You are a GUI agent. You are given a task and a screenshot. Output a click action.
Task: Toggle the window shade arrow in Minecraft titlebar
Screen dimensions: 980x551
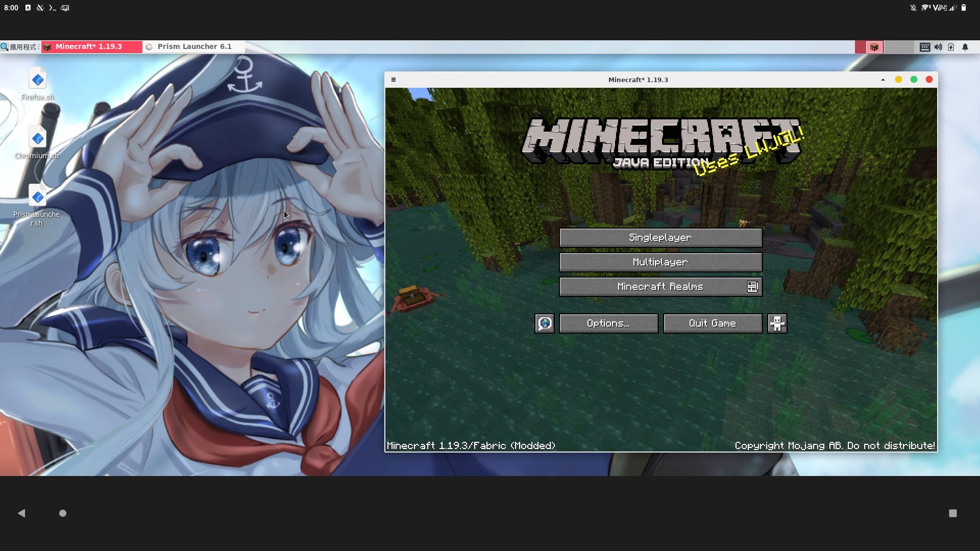(882, 80)
